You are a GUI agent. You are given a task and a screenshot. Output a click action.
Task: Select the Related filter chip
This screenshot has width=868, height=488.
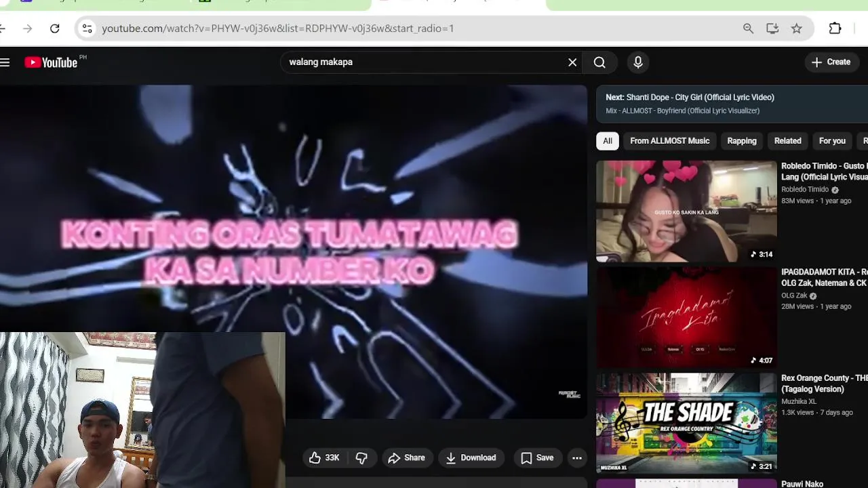(788, 141)
